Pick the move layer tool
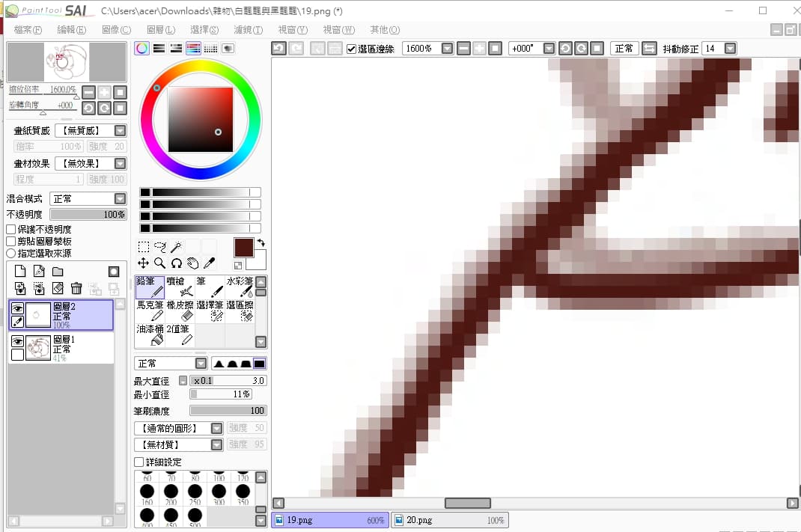The height and width of the screenshot is (532, 801). pyautogui.click(x=144, y=263)
